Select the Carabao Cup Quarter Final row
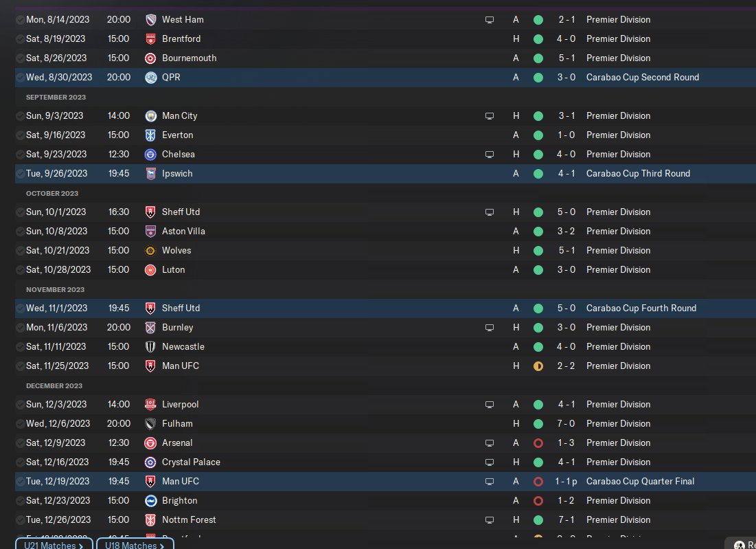Image resolution: width=756 pixels, height=549 pixels. coord(385,482)
